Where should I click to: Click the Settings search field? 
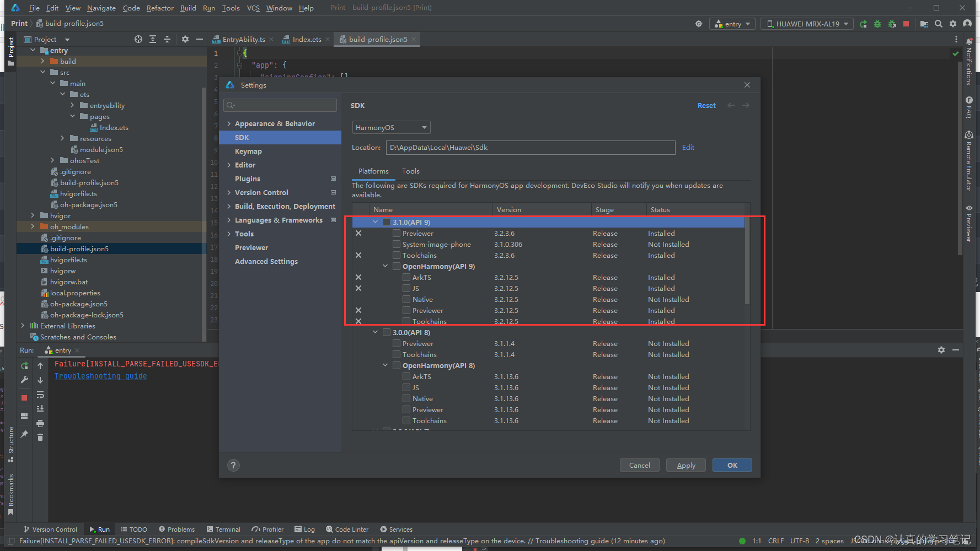(x=280, y=105)
